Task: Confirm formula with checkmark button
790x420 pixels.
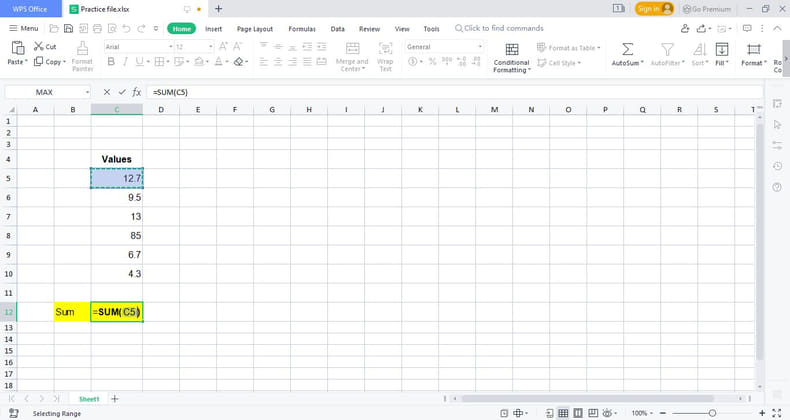Action: (122, 92)
